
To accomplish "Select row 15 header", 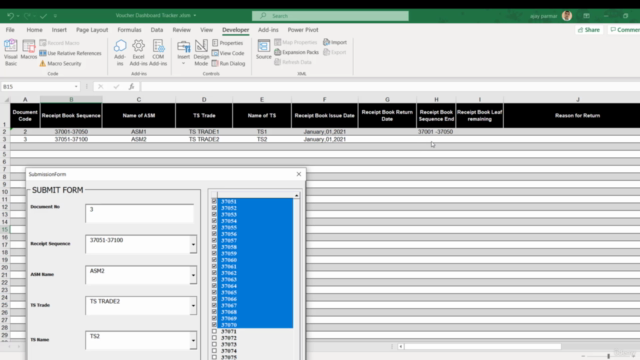I will click(5, 229).
